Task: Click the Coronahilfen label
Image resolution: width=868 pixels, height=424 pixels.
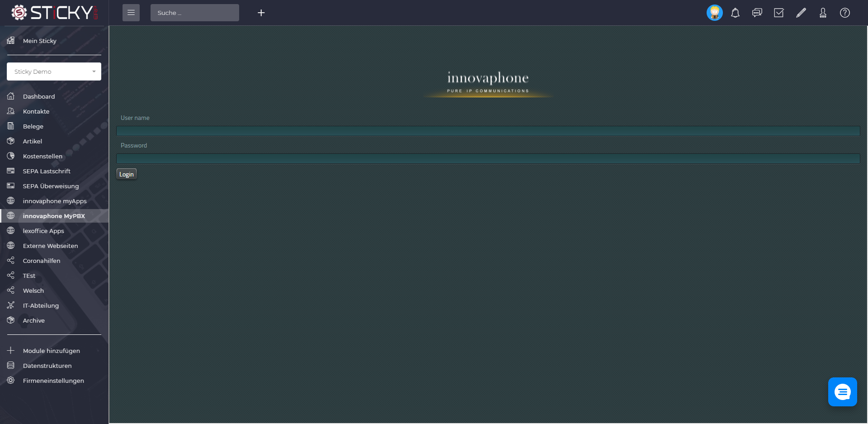Action: tap(42, 261)
